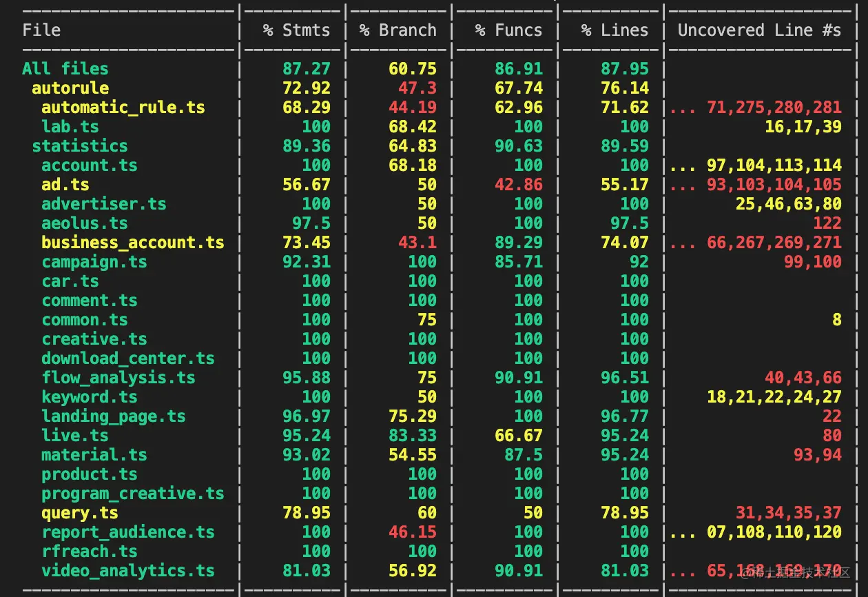Select the automatic_rule.ts file name
Screen dimensions: 868x597
[x=123, y=108]
